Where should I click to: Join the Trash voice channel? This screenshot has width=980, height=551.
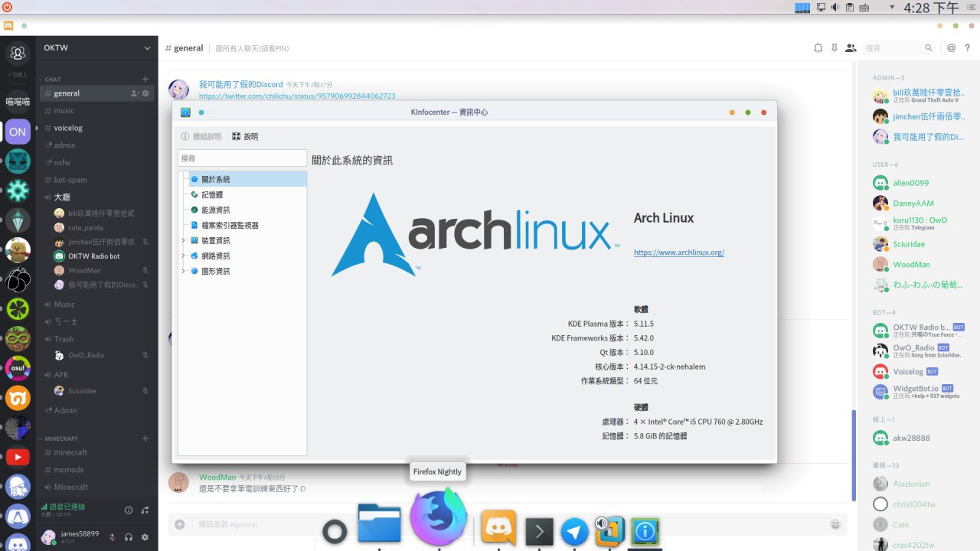pos(96,339)
